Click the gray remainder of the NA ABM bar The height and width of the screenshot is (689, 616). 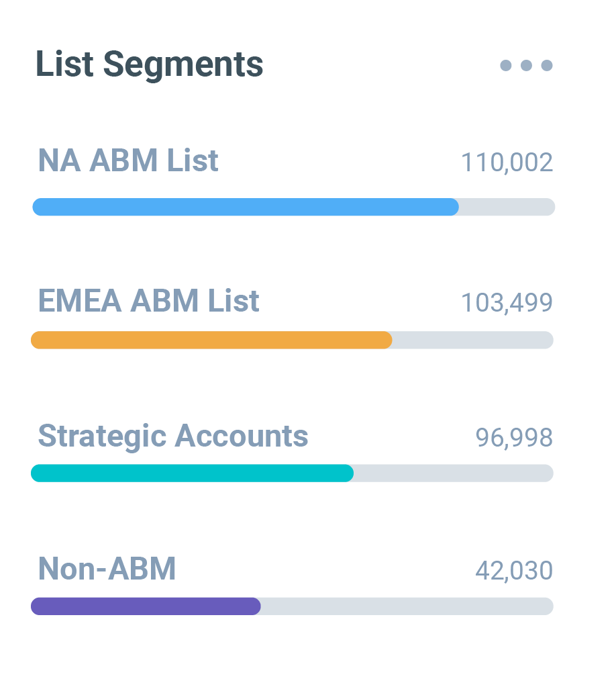507,207
